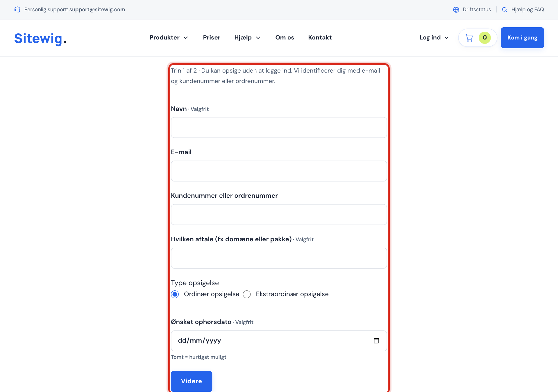The width and height of the screenshot is (558, 392).
Task: Click the magnifier search icon
Action: tap(505, 10)
